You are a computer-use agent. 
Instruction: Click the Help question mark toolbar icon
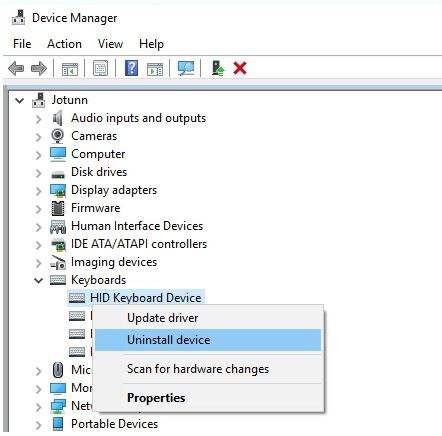click(x=131, y=68)
